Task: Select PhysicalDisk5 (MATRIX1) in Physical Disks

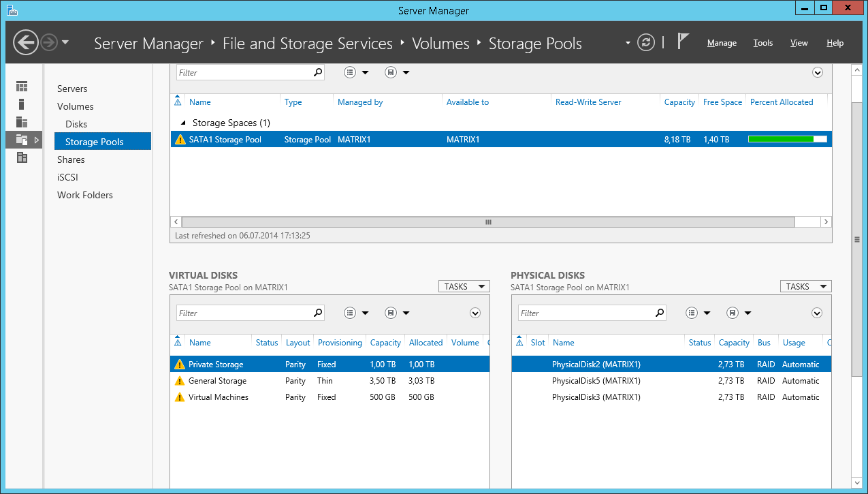Action: (x=671, y=381)
